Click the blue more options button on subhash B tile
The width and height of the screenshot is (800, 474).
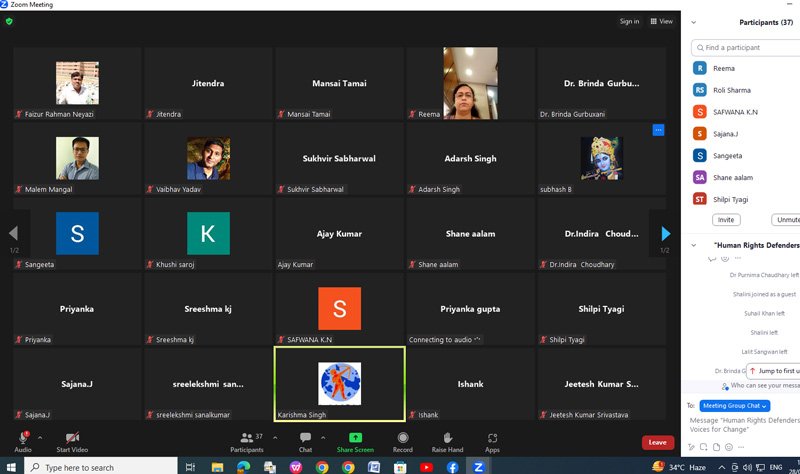coord(658,130)
